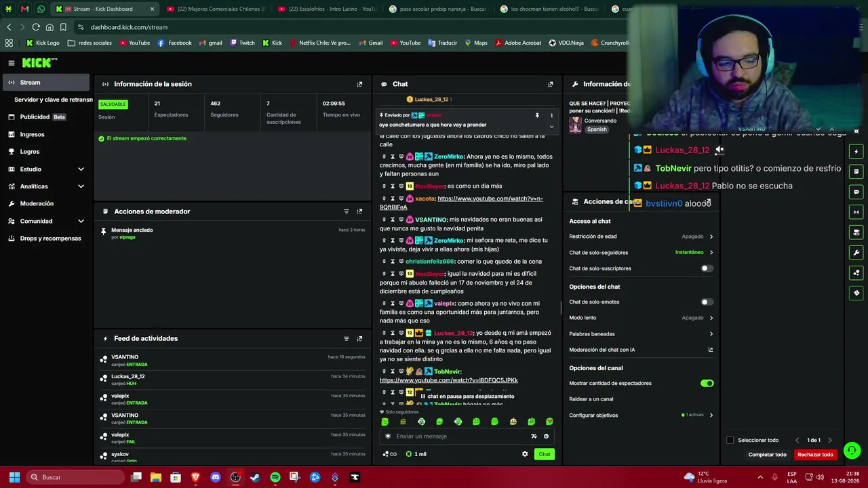Collapse the pinned message with its chevron
868x488 pixels.
[x=551, y=126]
